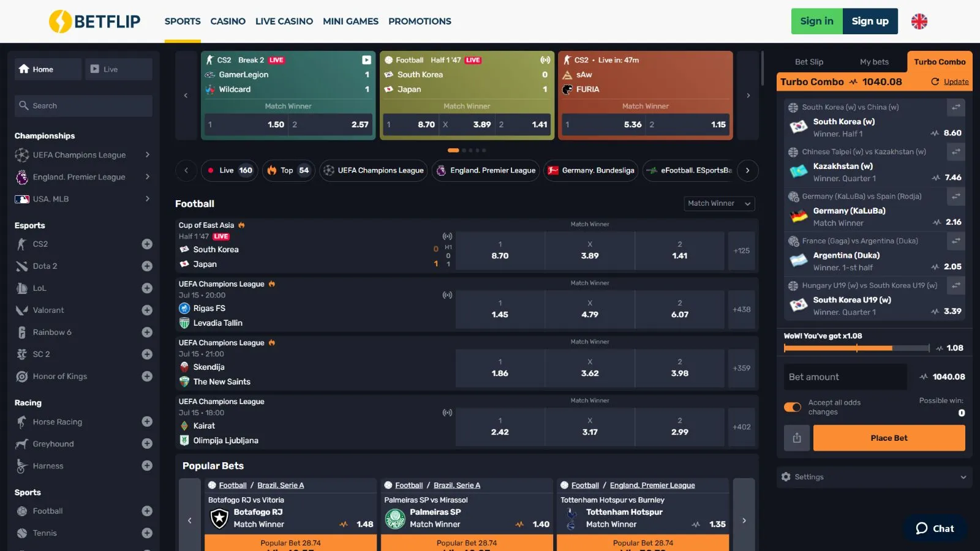
Task: Click swap icon for Germany (KaLuBa) selection
Action: click(x=956, y=197)
